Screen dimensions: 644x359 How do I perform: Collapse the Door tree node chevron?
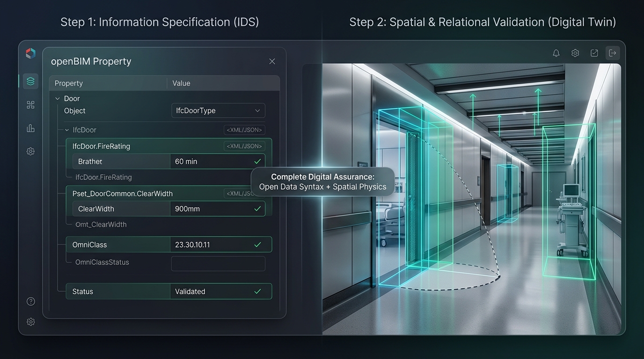click(58, 99)
